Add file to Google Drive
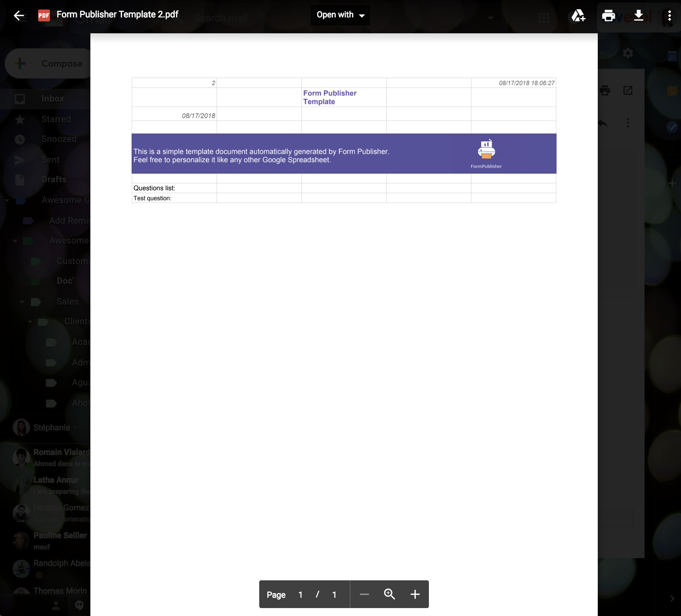This screenshot has width=681, height=616. tap(578, 15)
